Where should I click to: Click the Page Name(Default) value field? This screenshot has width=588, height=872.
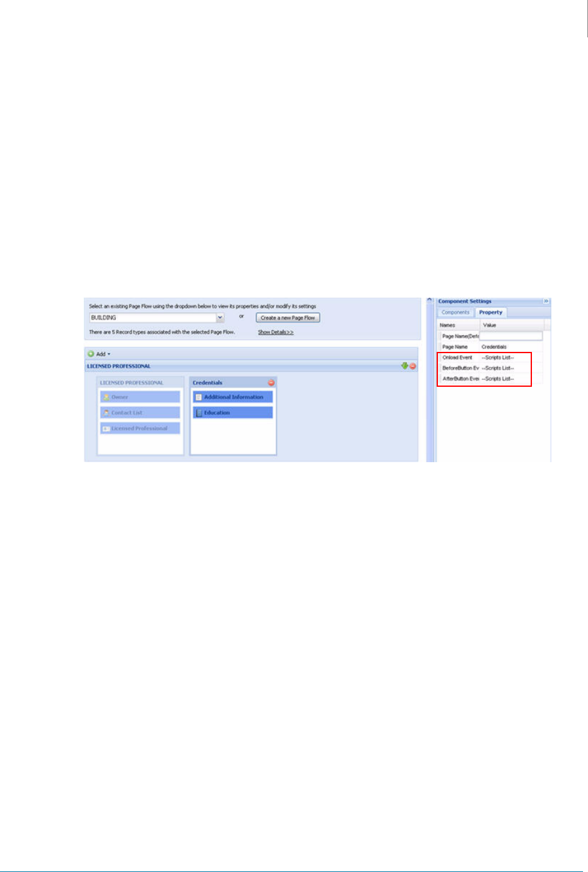pos(511,336)
